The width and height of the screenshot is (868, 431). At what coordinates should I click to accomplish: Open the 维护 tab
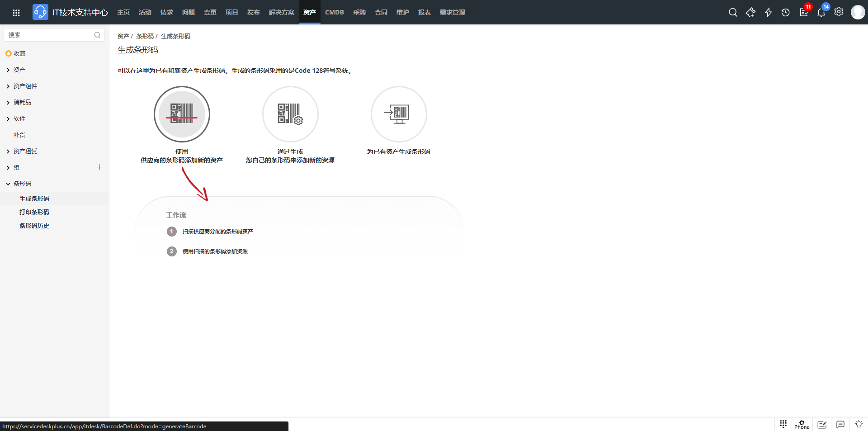coord(403,12)
